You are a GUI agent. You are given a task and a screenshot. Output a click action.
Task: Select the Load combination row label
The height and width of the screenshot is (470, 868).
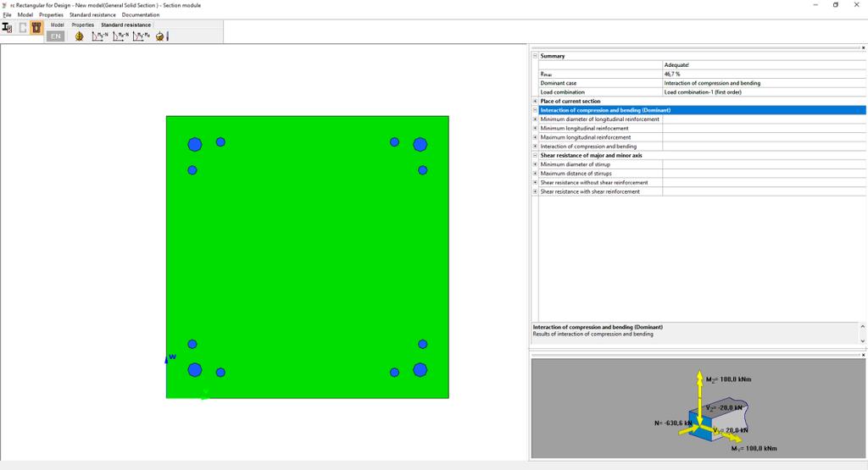coord(563,92)
